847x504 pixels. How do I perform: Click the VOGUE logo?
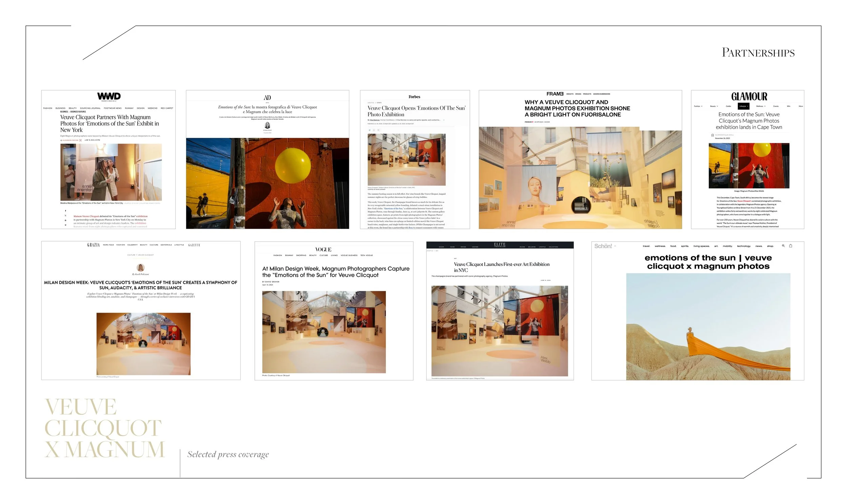323,250
